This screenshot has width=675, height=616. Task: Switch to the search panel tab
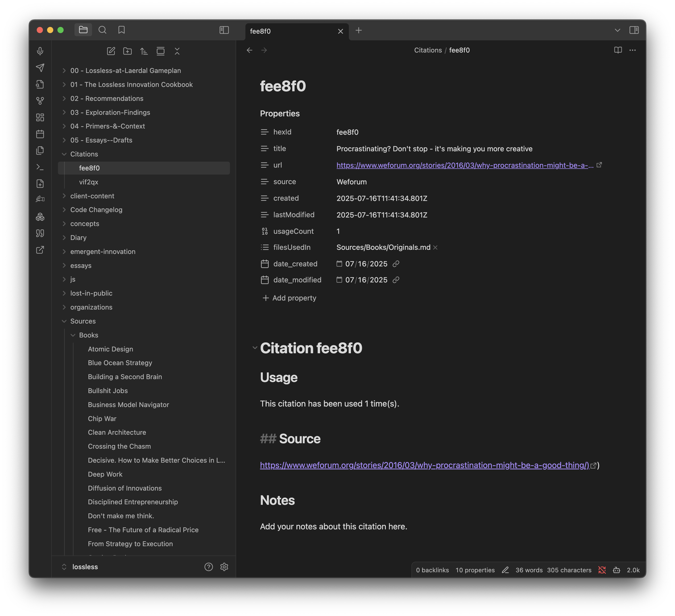[x=102, y=30]
